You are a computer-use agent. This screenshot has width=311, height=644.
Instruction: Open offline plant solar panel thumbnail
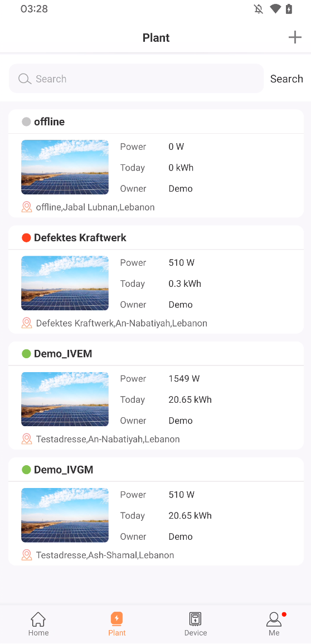[x=65, y=167]
